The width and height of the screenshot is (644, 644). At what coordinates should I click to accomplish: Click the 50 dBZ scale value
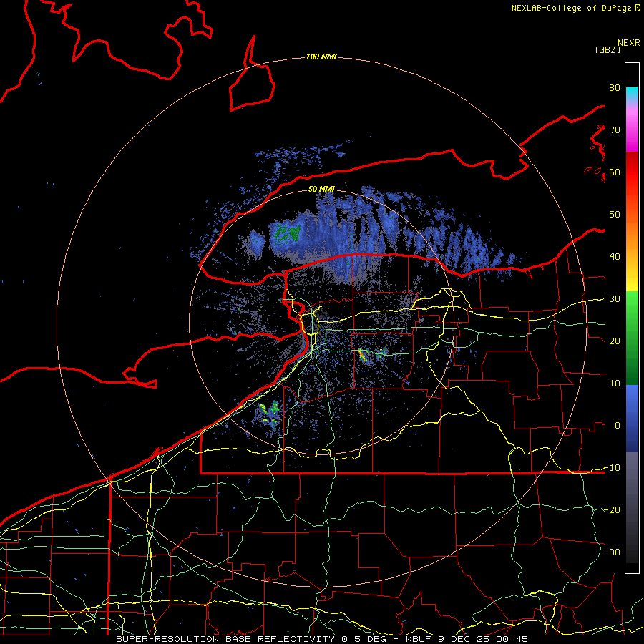(x=615, y=215)
